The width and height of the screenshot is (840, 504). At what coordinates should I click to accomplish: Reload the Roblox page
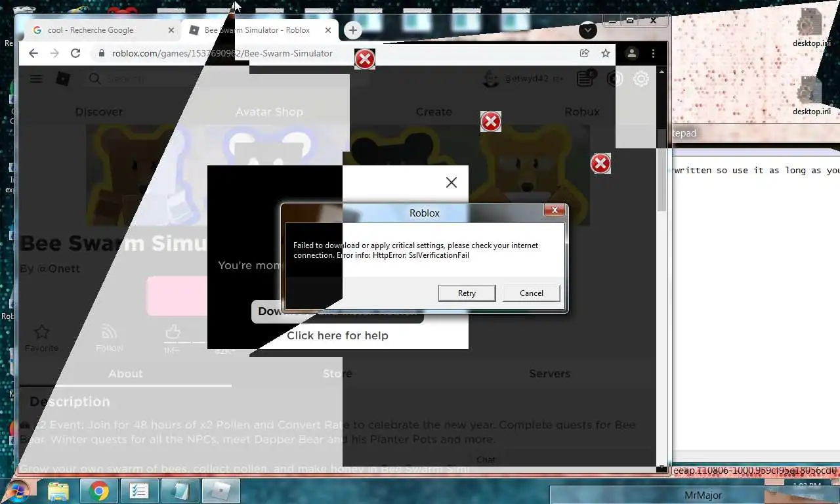click(75, 53)
